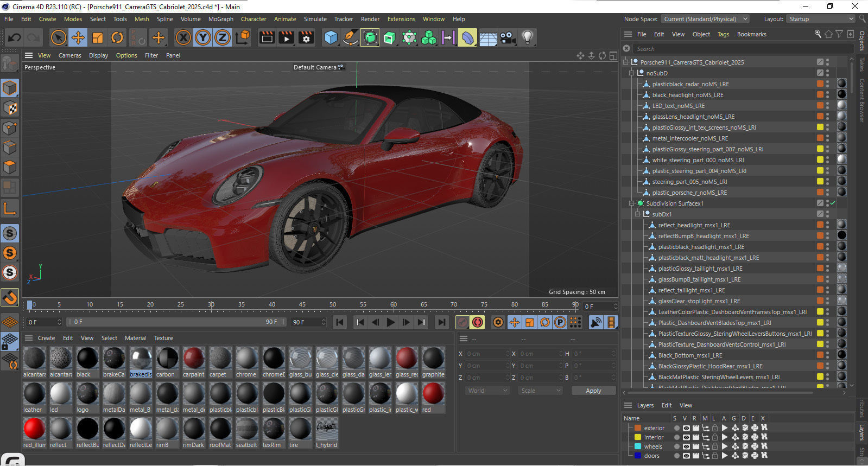This screenshot has width=868, height=466.
Task: Add a Bend deformer object
Action: (x=467, y=37)
